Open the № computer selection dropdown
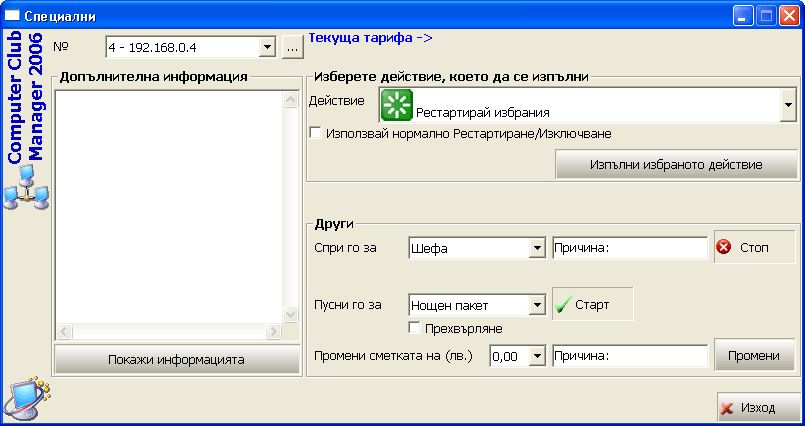Viewport: 805px width, 426px height. tap(267, 47)
